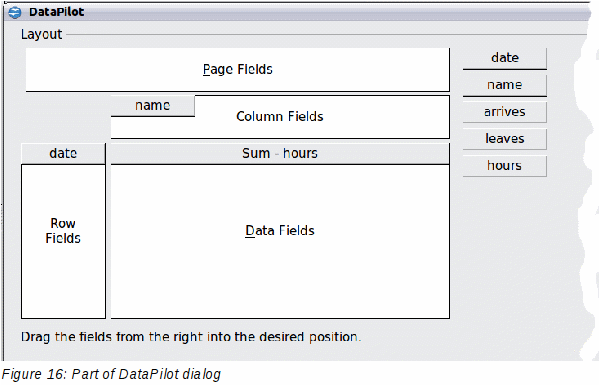
Task: Pick the leaves field button
Action: point(505,139)
